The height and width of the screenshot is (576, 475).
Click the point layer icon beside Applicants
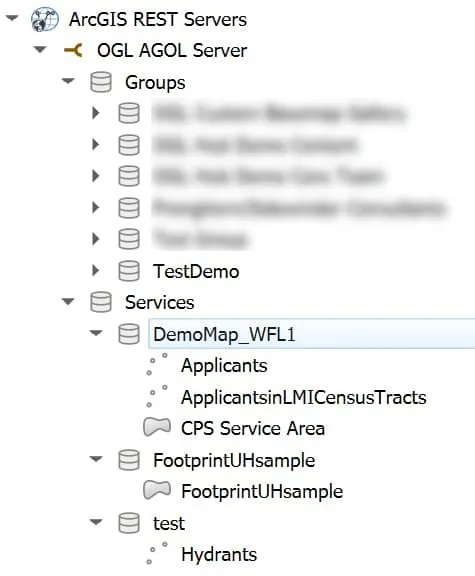[157, 364]
